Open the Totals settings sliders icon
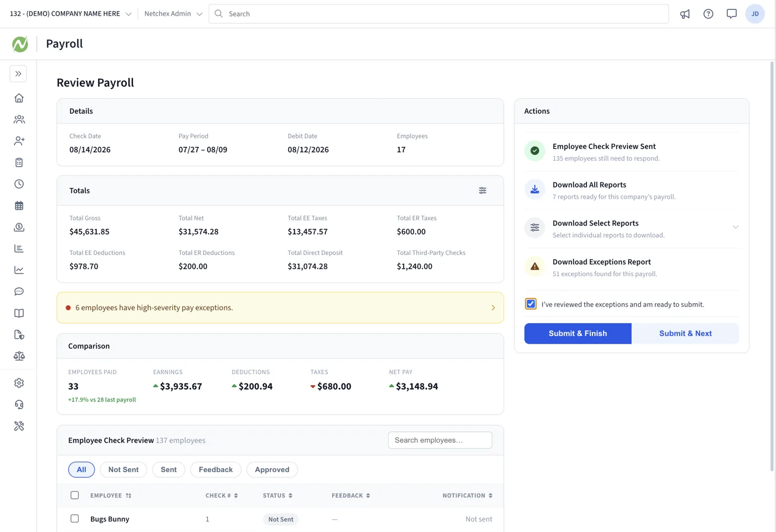776x532 pixels. click(x=483, y=191)
